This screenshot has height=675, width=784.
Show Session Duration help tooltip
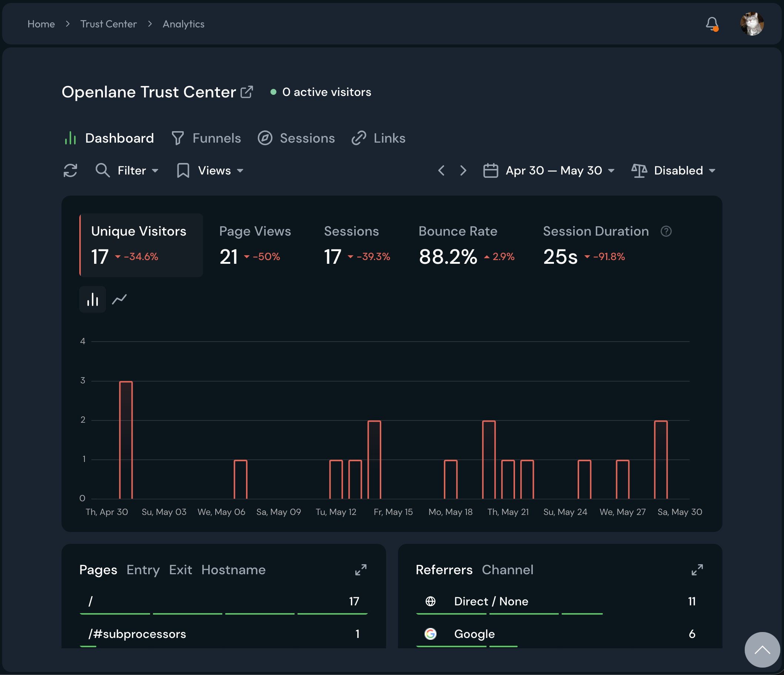point(666,231)
